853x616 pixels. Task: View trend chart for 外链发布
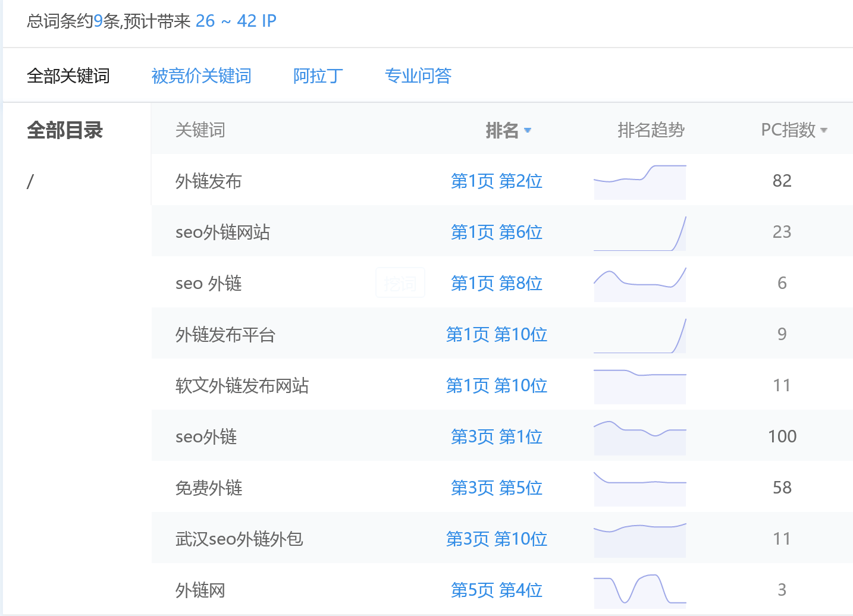pyautogui.click(x=640, y=182)
